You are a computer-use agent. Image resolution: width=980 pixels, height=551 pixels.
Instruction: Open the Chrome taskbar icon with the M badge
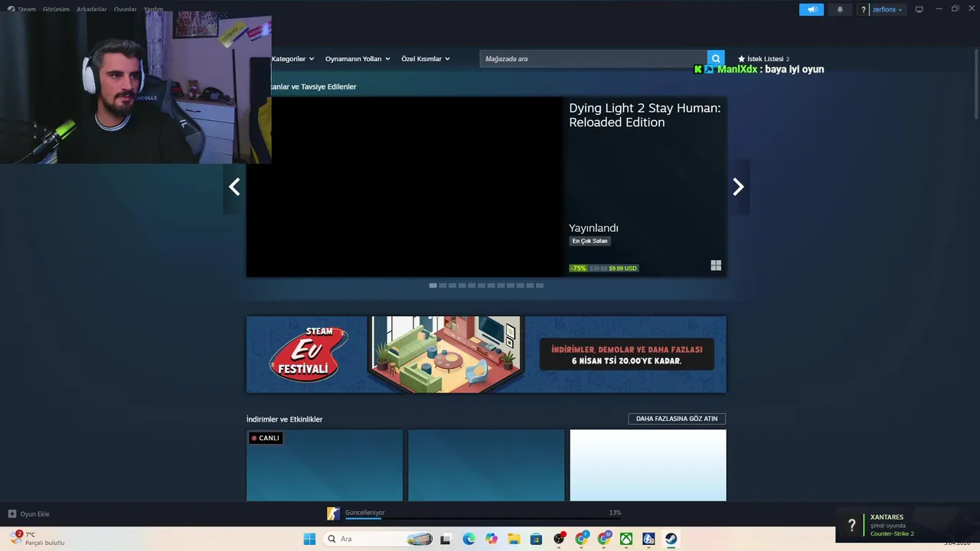point(604,539)
